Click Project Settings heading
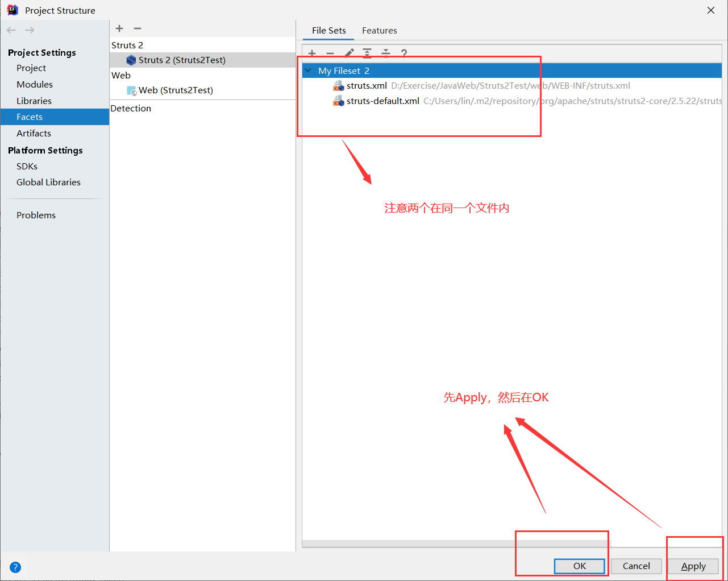The width and height of the screenshot is (728, 581). [42, 52]
